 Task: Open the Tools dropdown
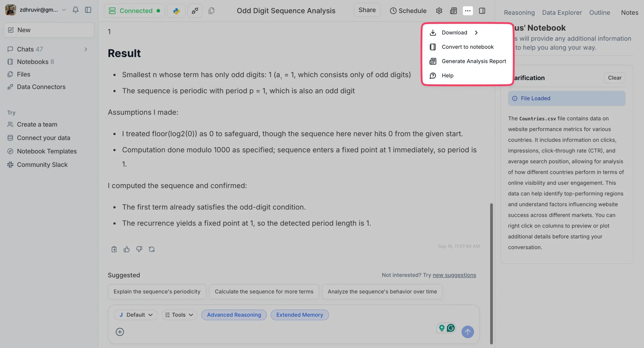point(179,315)
